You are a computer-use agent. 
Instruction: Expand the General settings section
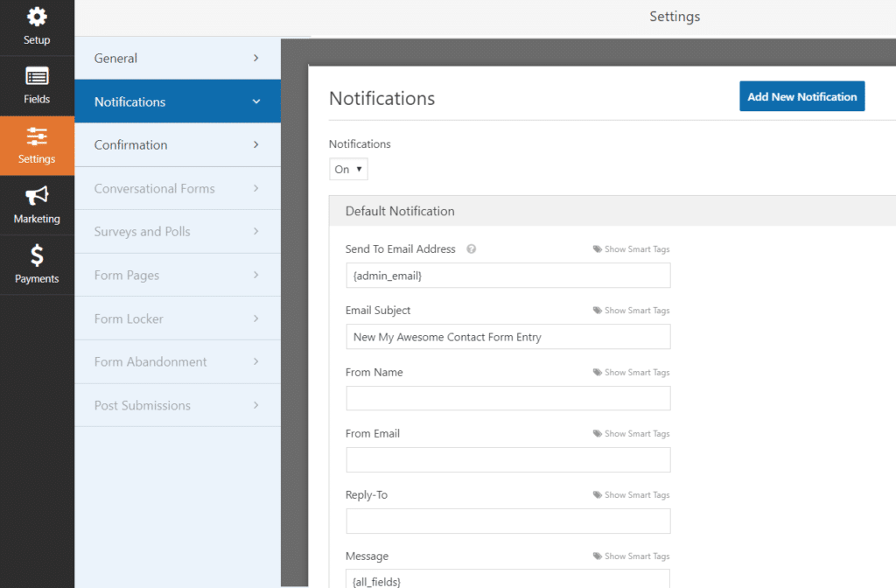click(x=177, y=58)
